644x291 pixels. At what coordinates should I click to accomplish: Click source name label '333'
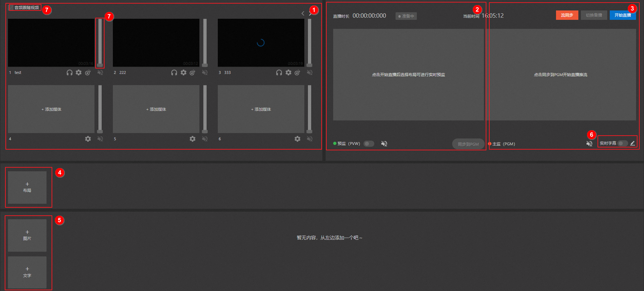click(228, 72)
